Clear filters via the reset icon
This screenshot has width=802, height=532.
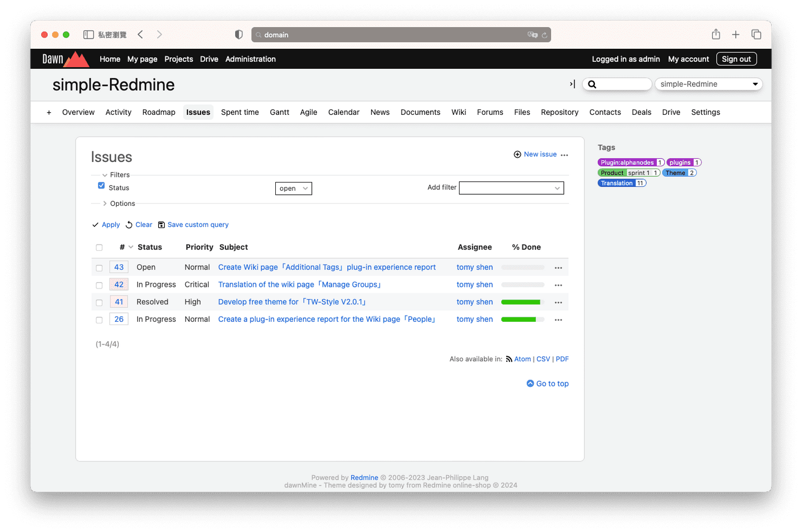click(x=128, y=225)
